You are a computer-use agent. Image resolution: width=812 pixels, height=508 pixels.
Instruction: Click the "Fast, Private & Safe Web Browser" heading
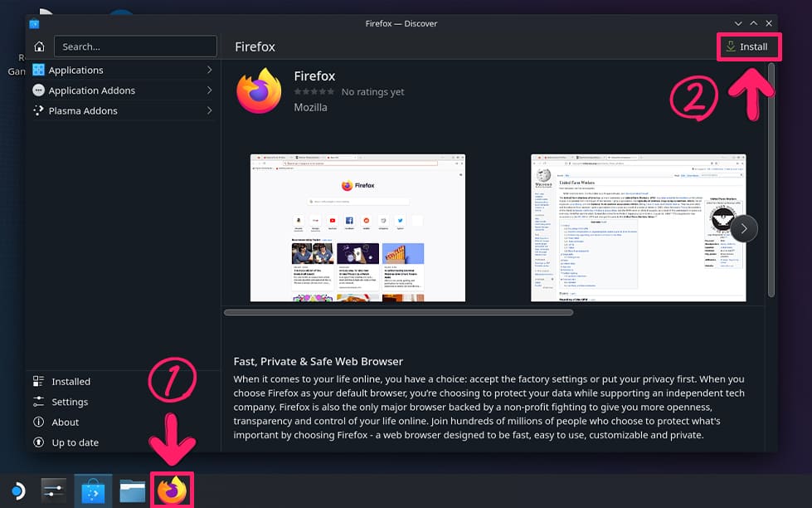click(318, 361)
